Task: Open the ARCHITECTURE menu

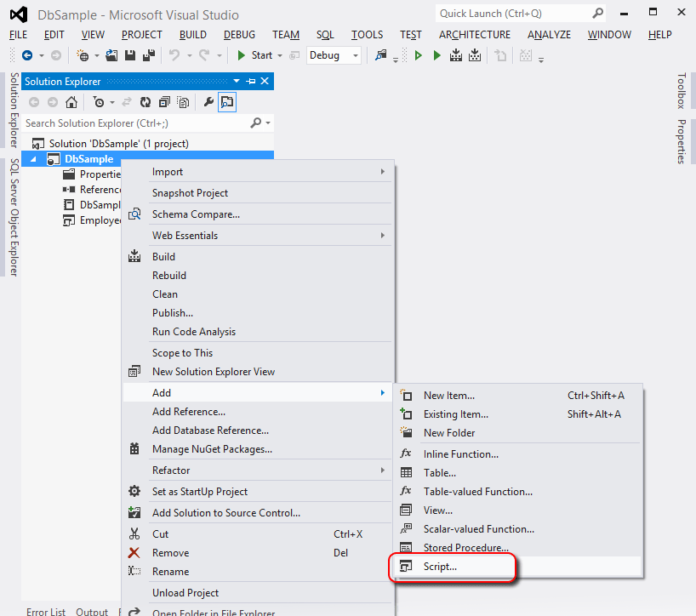Action: (475, 35)
